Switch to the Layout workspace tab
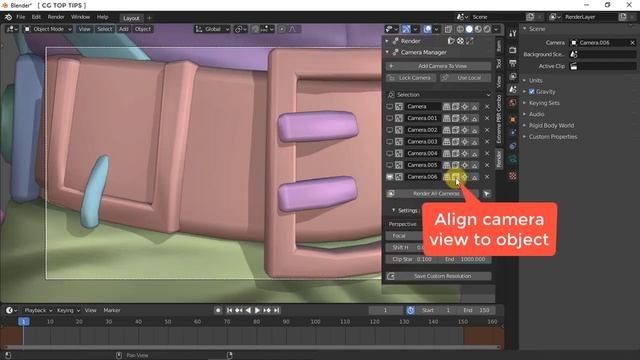The height and width of the screenshot is (360, 640). (131, 18)
